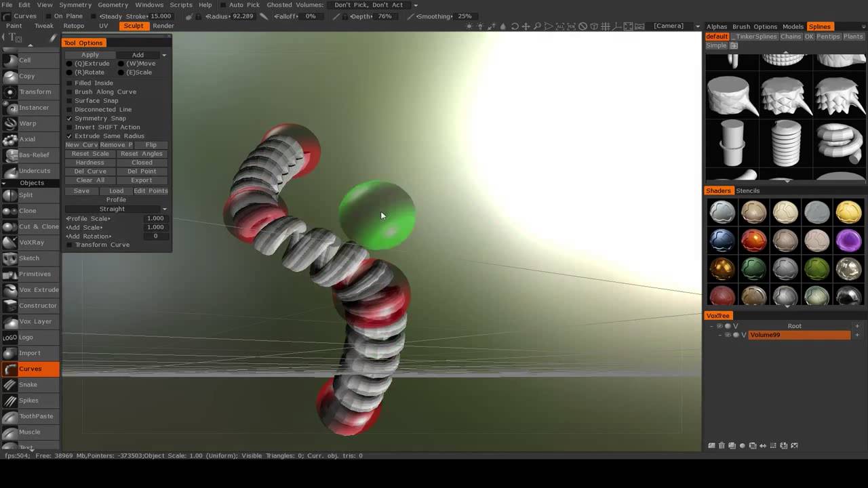The width and height of the screenshot is (868, 488).
Task: Activate the ToothPaste tool
Action: (30, 416)
